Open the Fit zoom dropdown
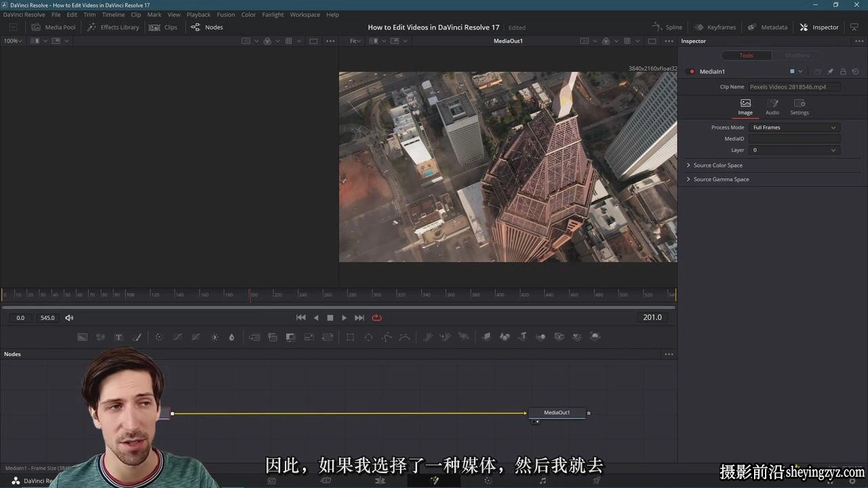Viewport: 868px width, 488px height. pyautogui.click(x=355, y=41)
